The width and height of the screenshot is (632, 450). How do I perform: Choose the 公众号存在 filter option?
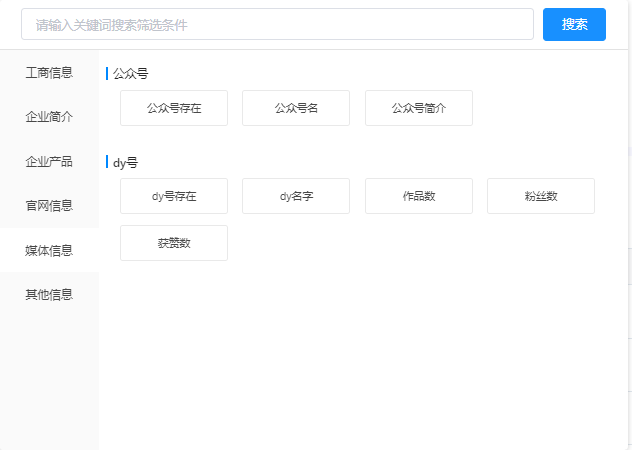(x=174, y=108)
